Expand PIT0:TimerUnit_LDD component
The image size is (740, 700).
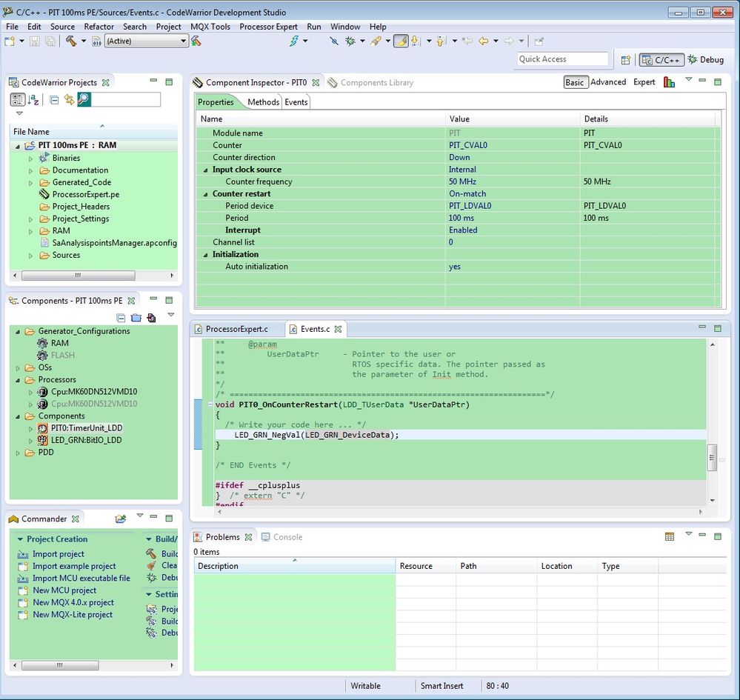30,429
